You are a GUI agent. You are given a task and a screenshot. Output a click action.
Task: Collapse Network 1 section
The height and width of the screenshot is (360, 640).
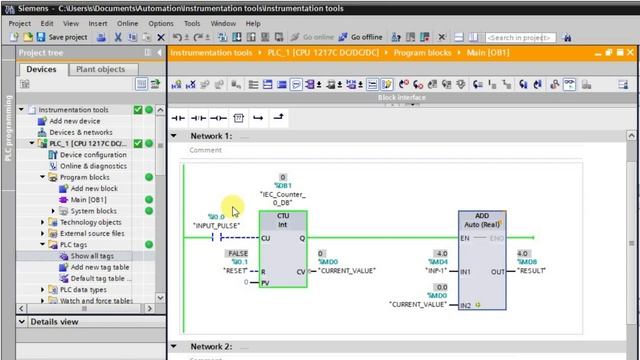[x=174, y=136]
